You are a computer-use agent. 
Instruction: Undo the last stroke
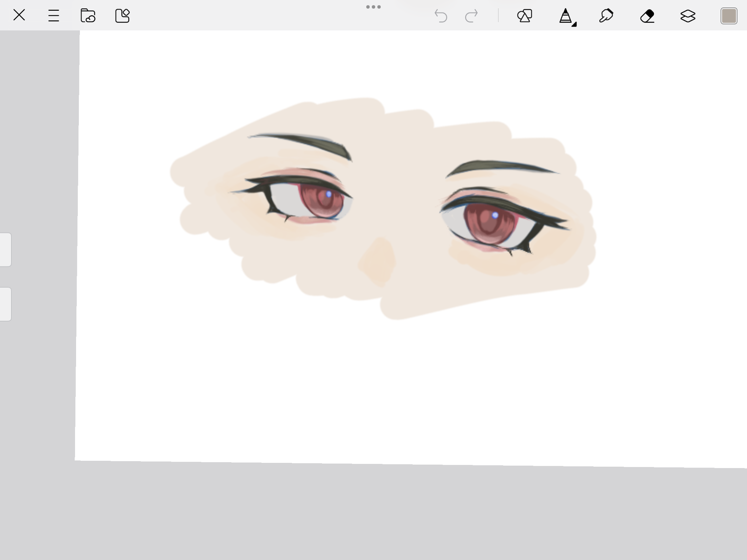pyautogui.click(x=441, y=16)
